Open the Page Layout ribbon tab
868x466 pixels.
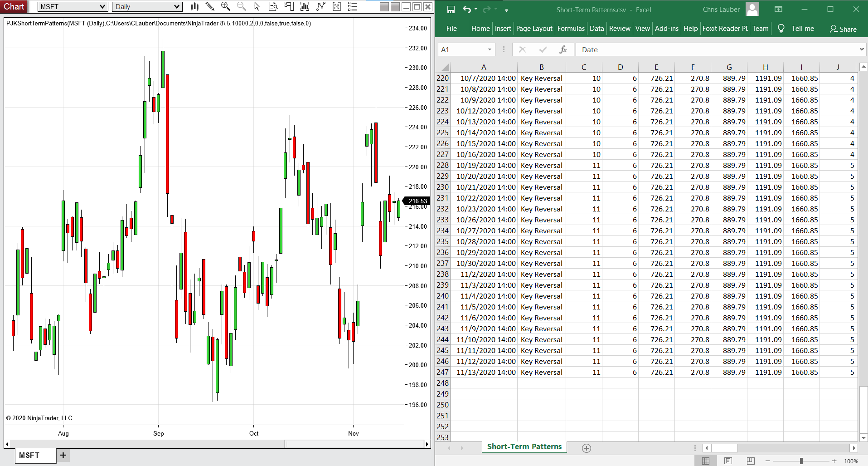[x=534, y=29]
